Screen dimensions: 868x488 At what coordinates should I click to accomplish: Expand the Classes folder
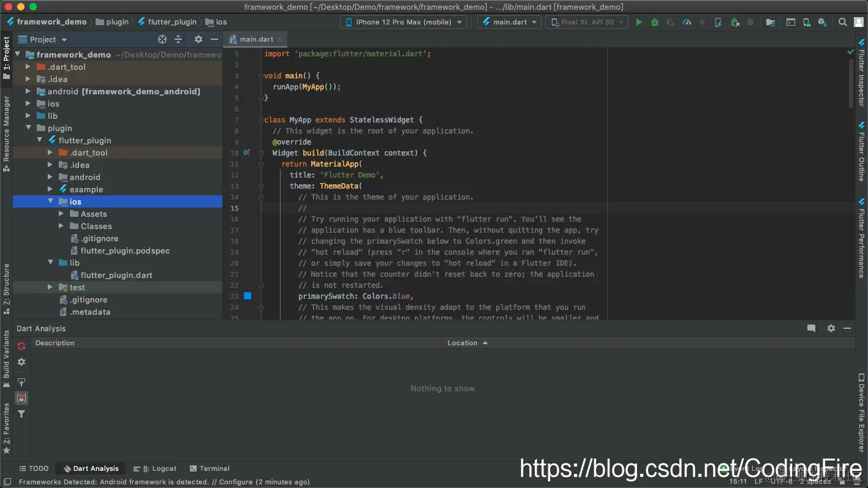(x=61, y=226)
